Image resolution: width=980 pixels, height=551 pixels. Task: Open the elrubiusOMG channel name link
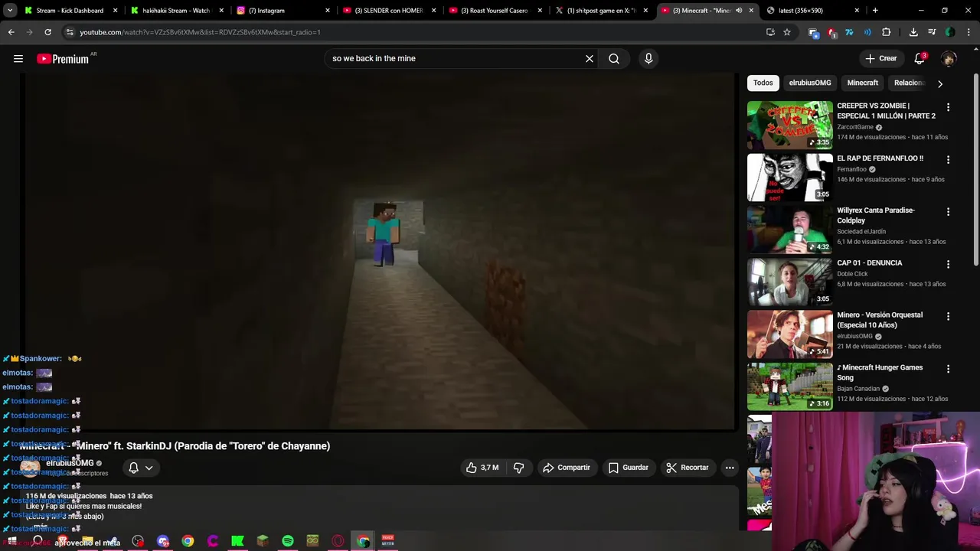tap(70, 463)
